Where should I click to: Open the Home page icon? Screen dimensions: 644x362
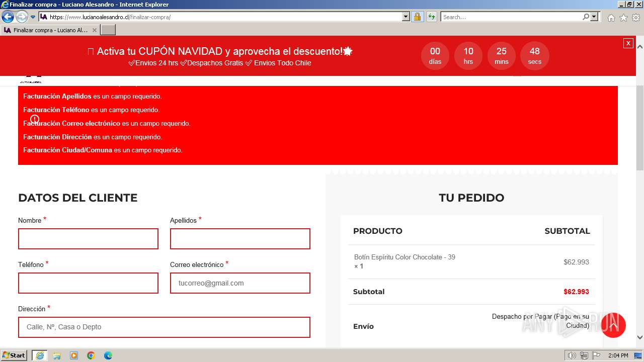[611, 18]
